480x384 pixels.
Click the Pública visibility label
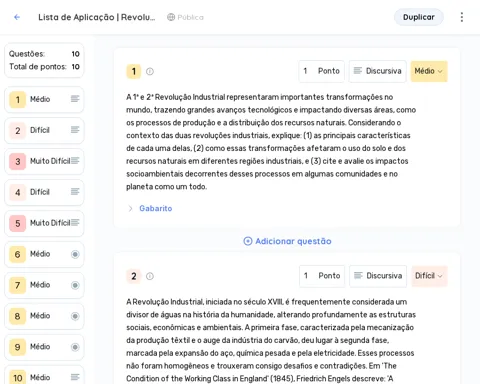190,17
